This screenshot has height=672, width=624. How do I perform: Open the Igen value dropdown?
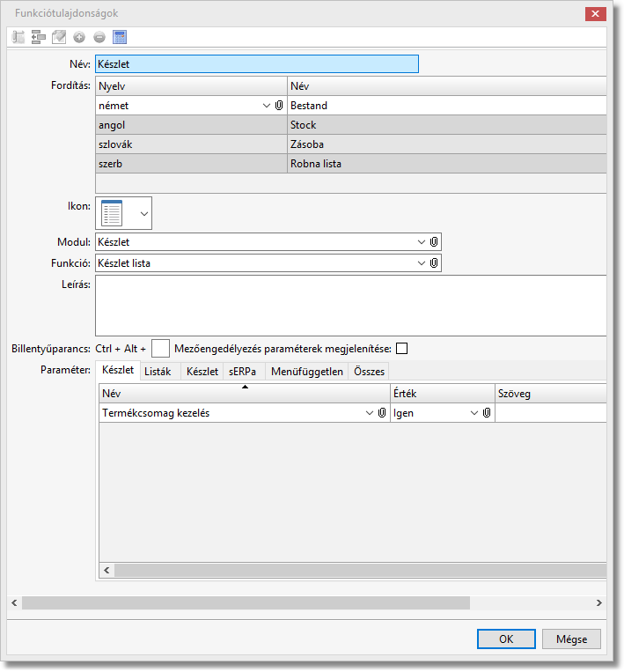coord(474,413)
